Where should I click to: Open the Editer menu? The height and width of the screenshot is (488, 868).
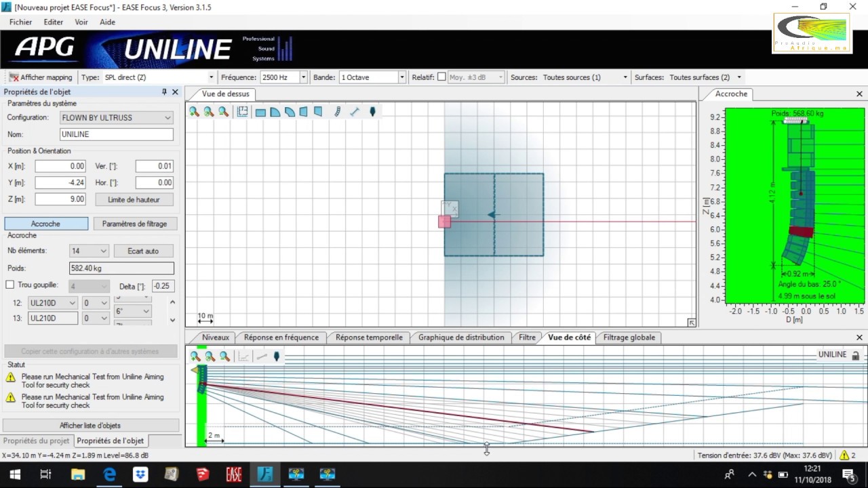(54, 22)
